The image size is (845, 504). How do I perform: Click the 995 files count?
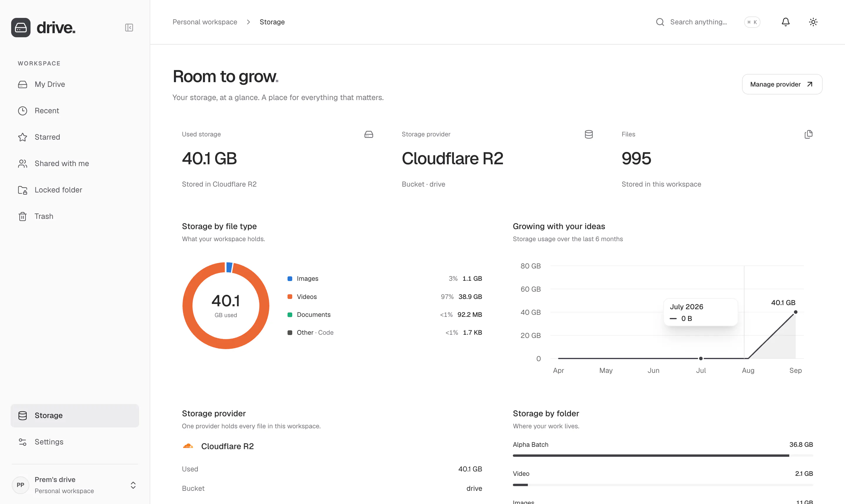tap(636, 159)
